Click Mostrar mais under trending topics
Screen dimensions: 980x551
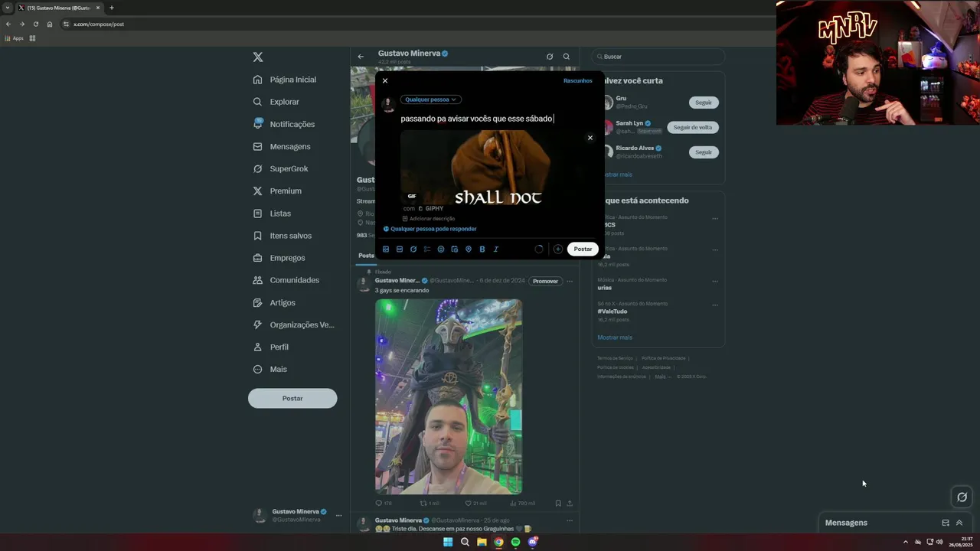615,337
